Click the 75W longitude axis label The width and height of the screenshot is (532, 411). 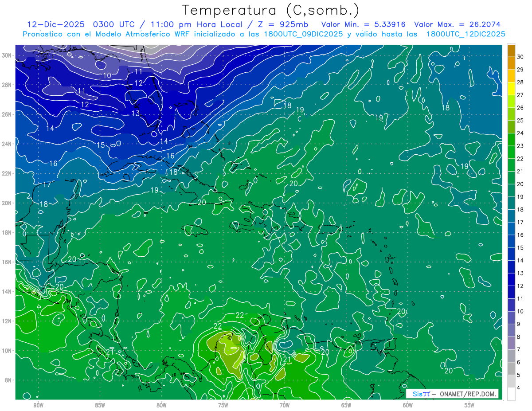(x=223, y=405)
